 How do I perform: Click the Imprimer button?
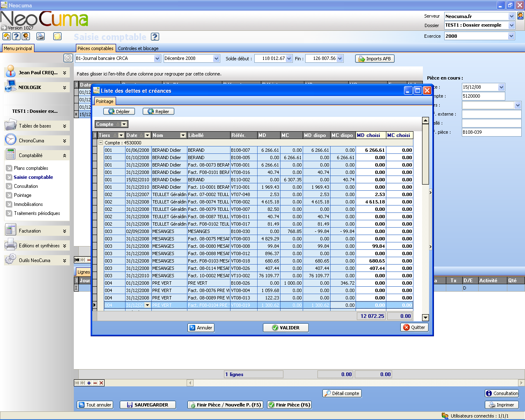[x=502, y=405]
